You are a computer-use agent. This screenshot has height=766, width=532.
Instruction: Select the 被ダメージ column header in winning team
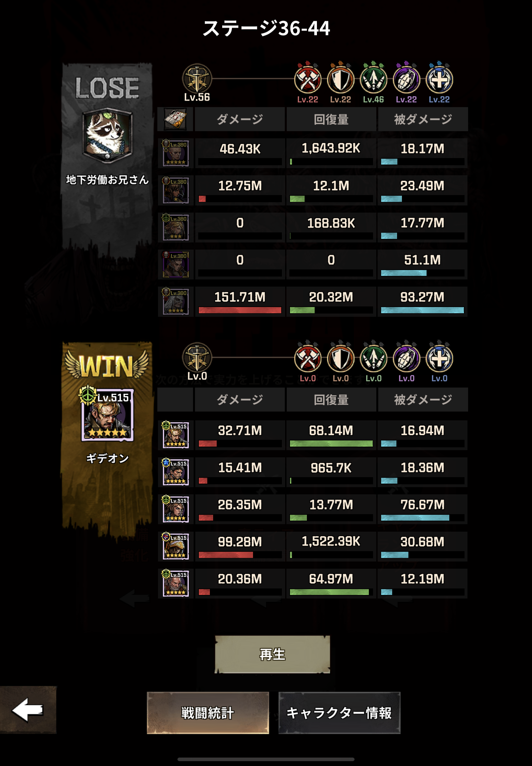(423, 400)
